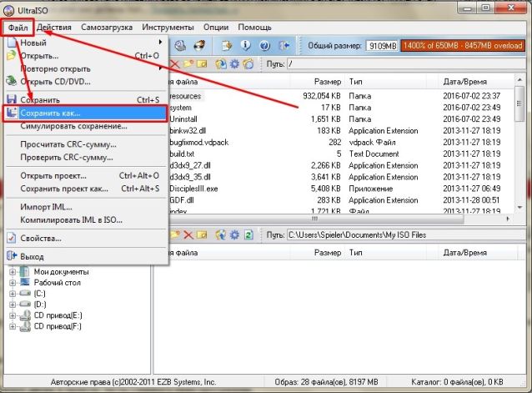Click the disc icon beside Открыть CD/DVD
The width and height of the screenshot is (532, 393).
[x=12, y=81]
